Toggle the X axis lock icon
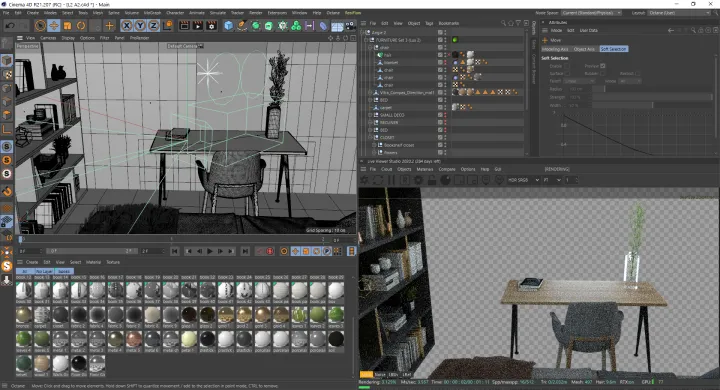 tap(127, 26)
